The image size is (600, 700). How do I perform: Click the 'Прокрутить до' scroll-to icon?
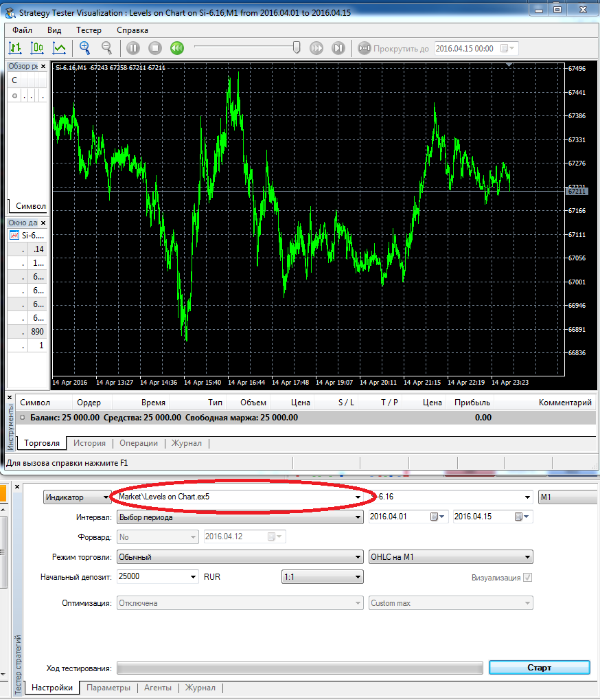coord(365,48)
